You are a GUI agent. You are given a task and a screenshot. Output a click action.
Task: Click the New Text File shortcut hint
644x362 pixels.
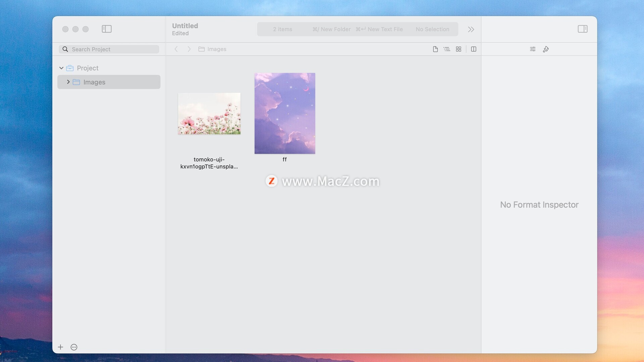(379, 29)
